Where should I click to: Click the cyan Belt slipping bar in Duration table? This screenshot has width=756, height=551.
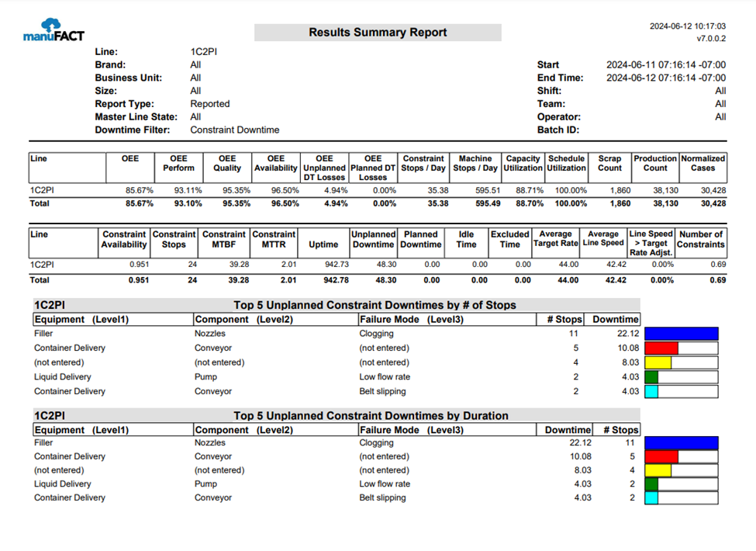[x=651, y=498]
